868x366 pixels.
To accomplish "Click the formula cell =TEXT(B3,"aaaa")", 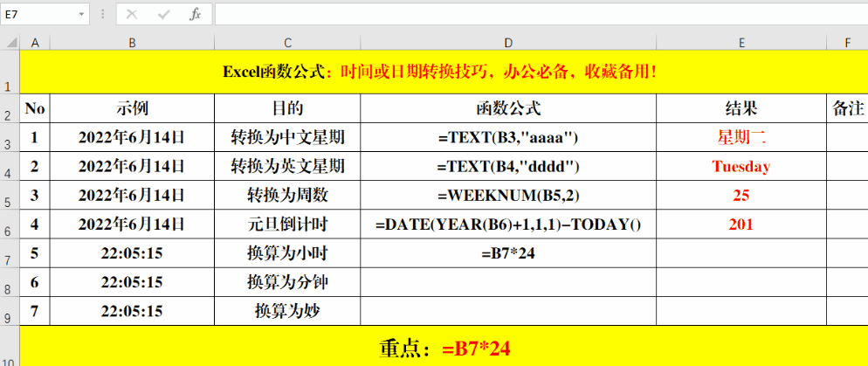I will tap(508, 137).
